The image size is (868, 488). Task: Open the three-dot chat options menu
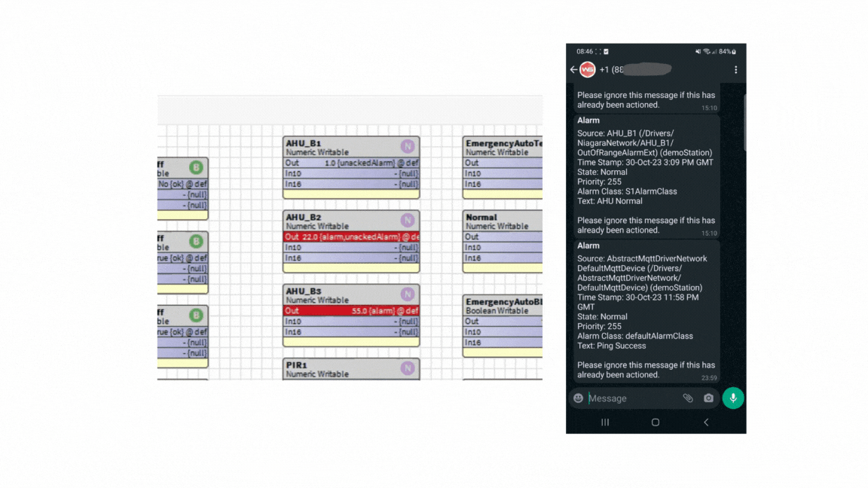(735, 70)
